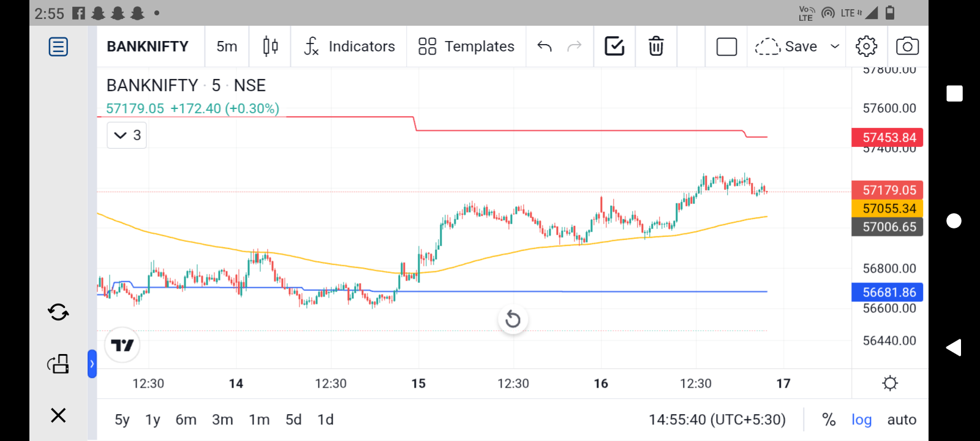Click the BANKNIFTY · 5 · NSE chart title
Viewport: 980px width, 441px height.
(186, 85)
